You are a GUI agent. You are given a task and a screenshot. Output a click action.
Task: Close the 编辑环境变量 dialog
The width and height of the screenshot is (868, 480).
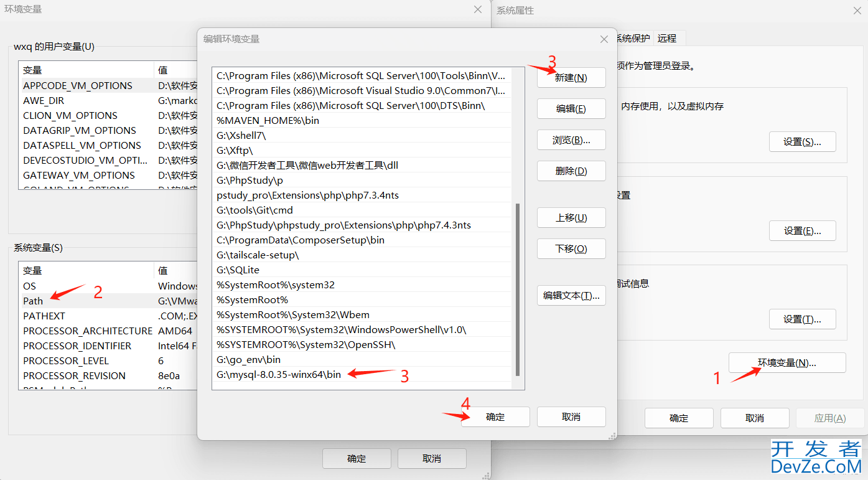tap(604, 39)
